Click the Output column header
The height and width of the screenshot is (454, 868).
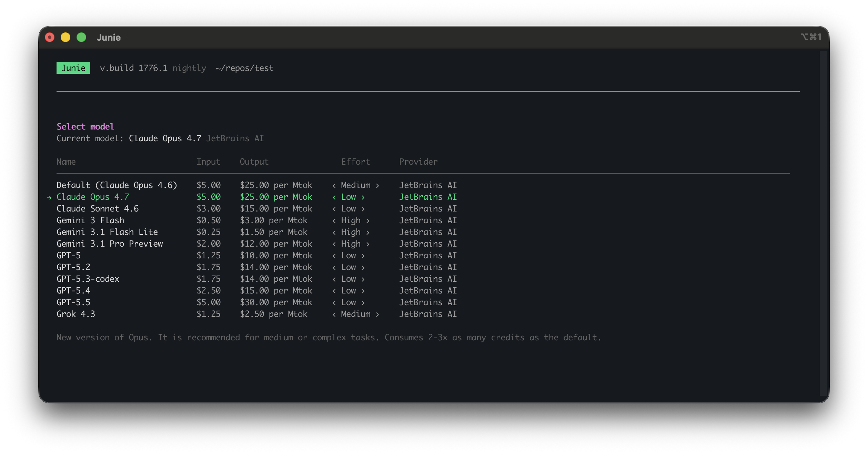coord(254,162)
